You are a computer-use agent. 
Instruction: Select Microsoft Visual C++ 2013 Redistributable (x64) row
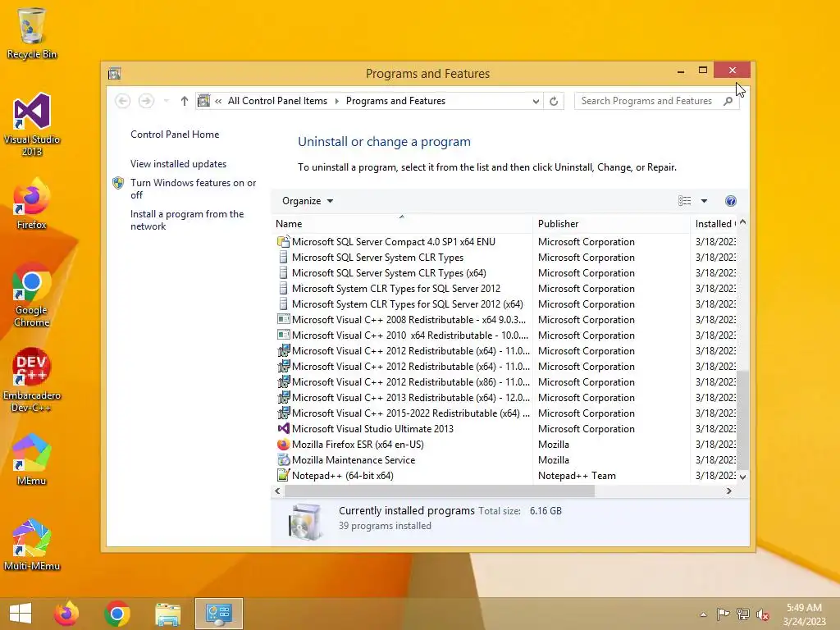click(x=505, y=398)
